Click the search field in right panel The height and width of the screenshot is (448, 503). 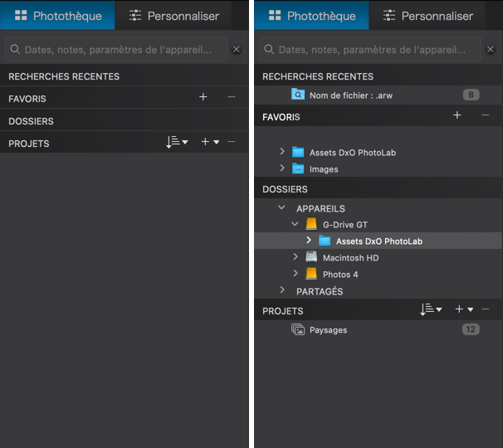370,50
